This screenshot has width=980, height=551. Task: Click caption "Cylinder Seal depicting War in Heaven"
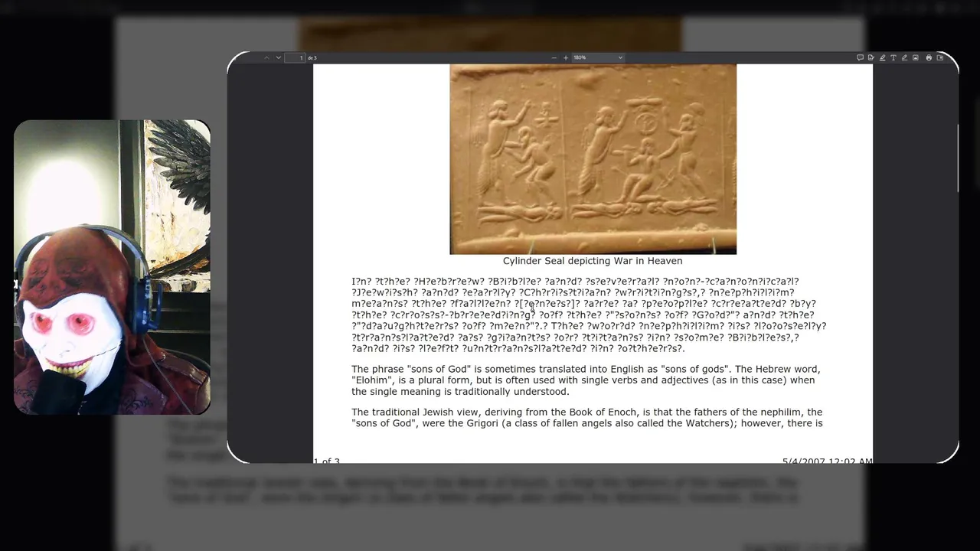point(593,261)
